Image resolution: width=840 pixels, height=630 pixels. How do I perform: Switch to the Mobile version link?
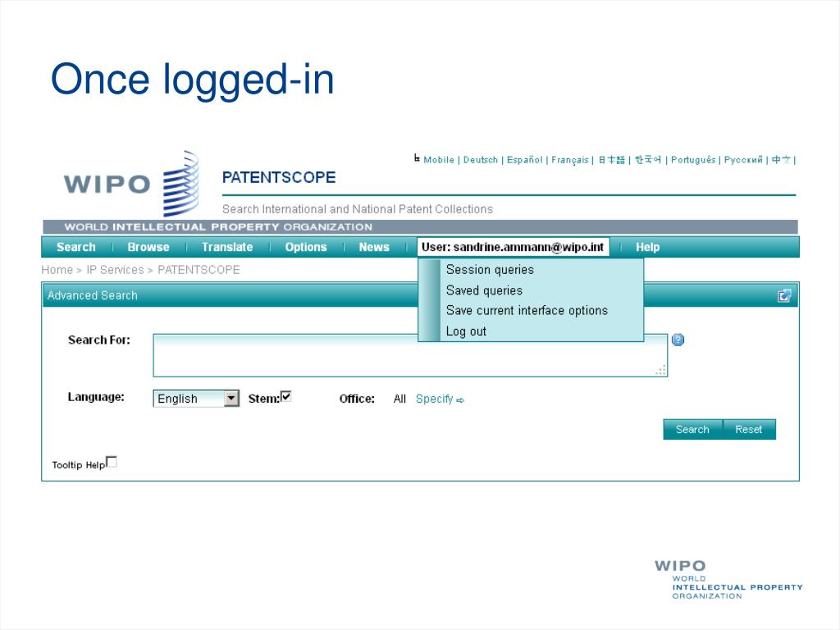[x=439, y=160]
